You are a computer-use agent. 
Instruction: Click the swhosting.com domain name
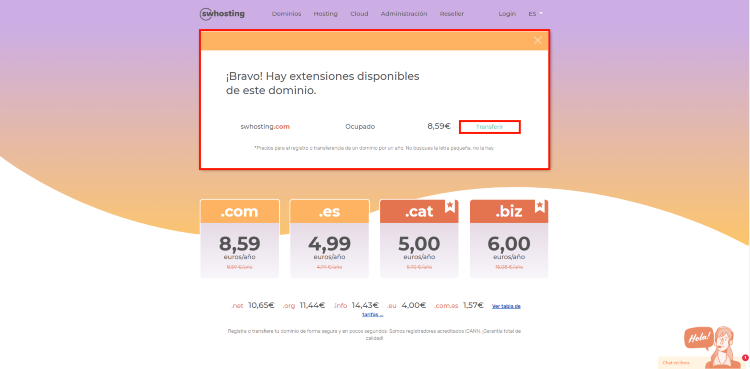[265, 127]
